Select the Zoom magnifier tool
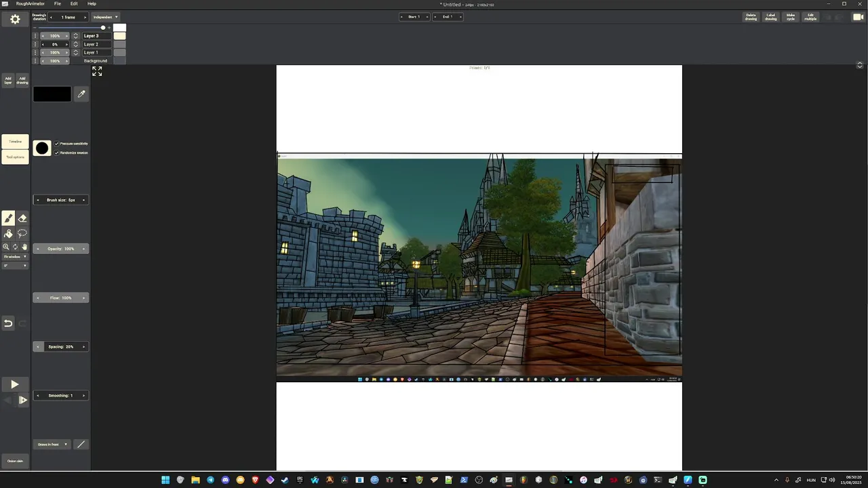The height and width of the screenshot is (488, 868). (6, 247)
